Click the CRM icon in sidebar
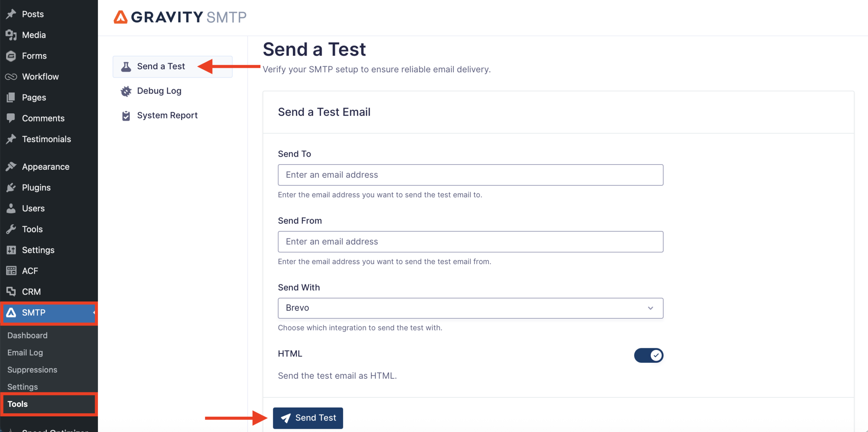868x432 pixels. coord(11,292)
